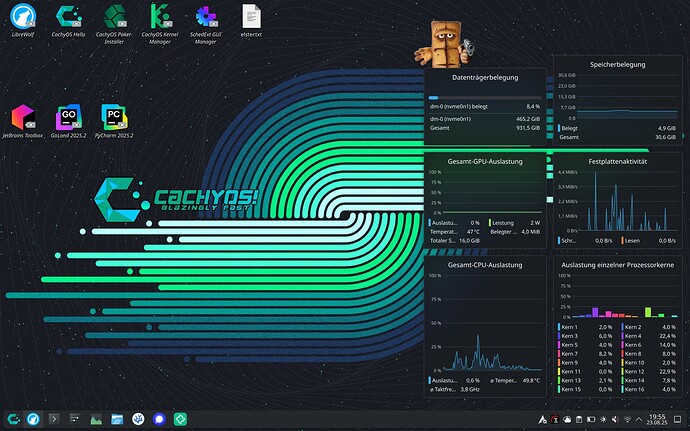Click red circular tray icon
The height and width of the screenshot is (431, 690).
pyautogui.click(x=555, y=420)
